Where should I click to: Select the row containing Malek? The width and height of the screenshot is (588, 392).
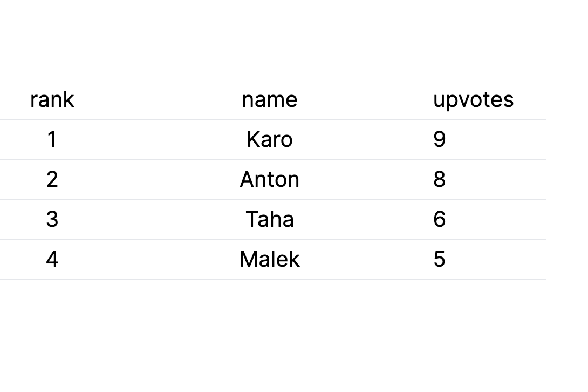coord(272,259)
